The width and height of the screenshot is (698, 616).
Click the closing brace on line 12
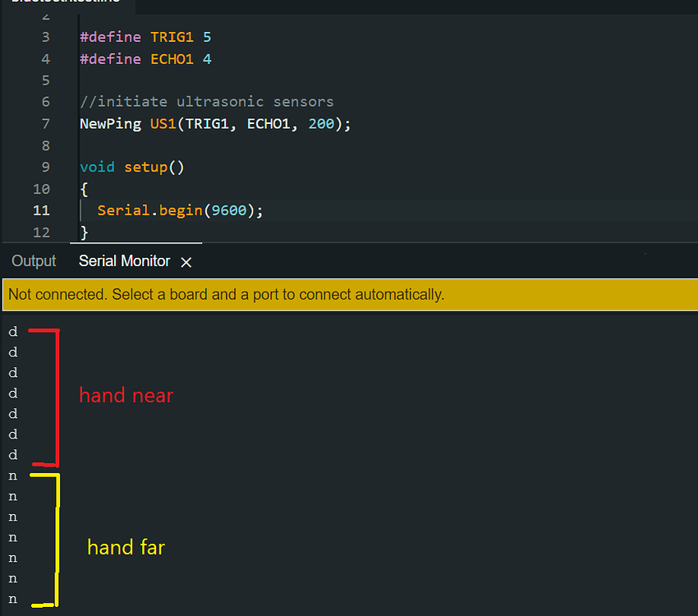(x=84, y=232)
